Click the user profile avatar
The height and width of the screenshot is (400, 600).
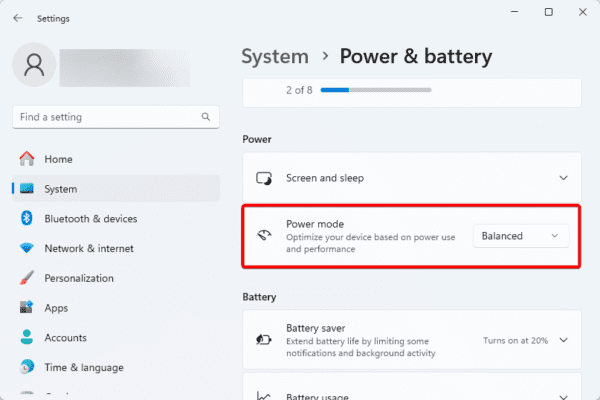[34, 67]
